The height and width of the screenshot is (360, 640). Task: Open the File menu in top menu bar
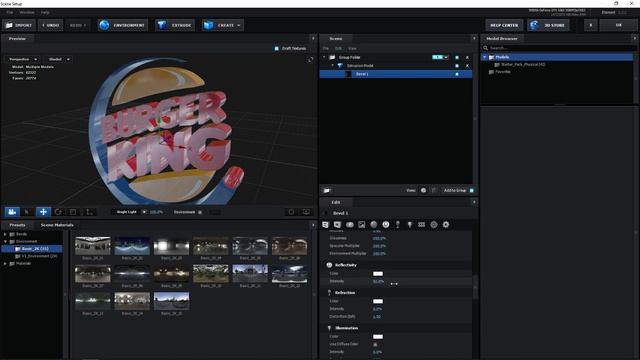tap(9, 13)
